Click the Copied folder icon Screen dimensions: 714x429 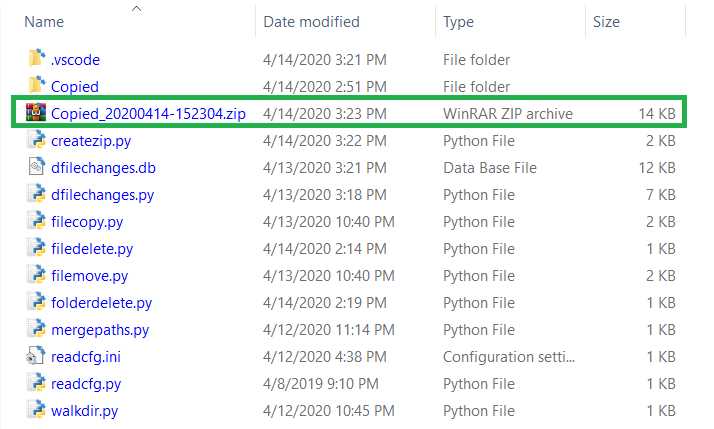tap(36, 85)
